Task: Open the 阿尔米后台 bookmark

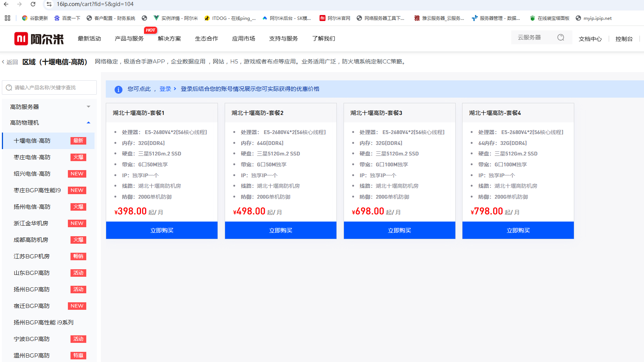Action: tap(287, 18)
